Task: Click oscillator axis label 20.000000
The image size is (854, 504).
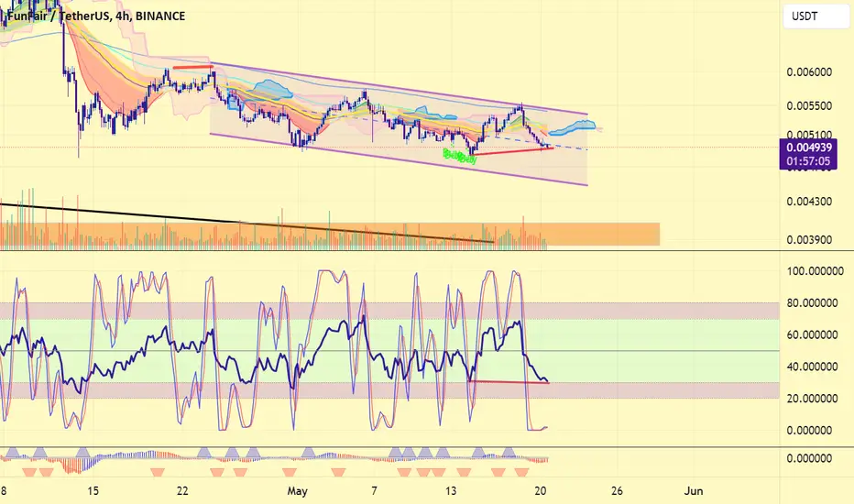Action: [812, 399]
